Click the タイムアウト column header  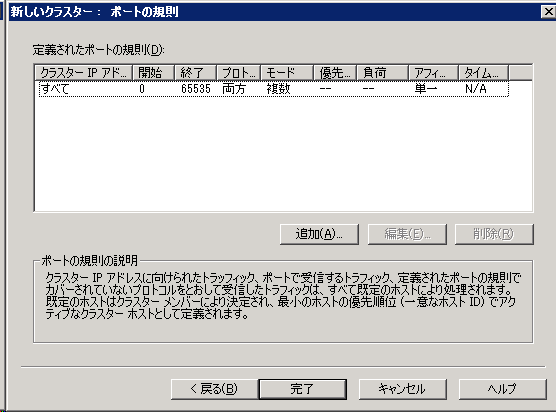[x=484, y=73]
